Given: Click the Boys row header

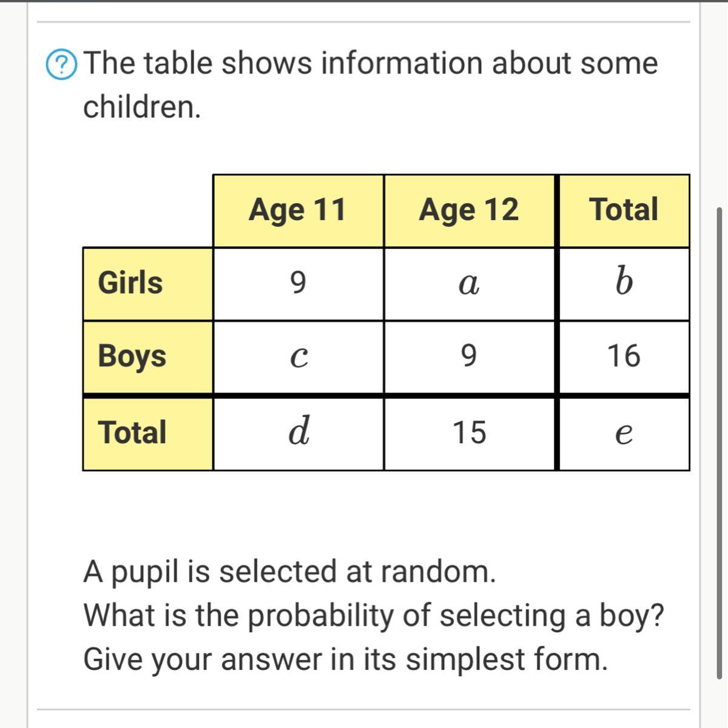Looking at the screenshot, I should click(147, 357).
